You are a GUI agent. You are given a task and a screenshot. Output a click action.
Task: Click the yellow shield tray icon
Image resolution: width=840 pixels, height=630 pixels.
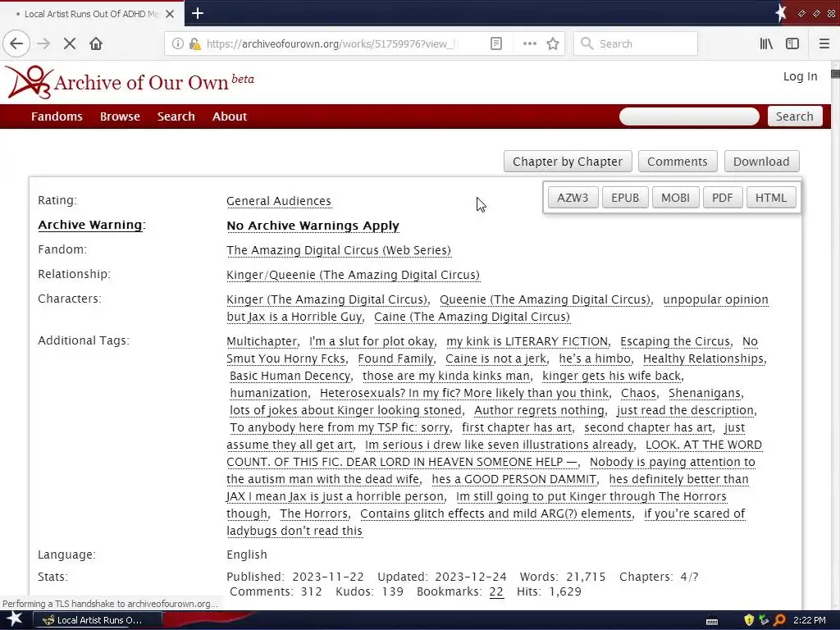point(749,620)
